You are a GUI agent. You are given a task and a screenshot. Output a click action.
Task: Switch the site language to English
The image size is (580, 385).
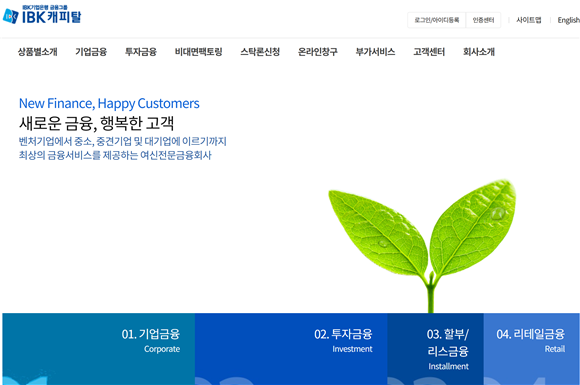pos(569,20)
